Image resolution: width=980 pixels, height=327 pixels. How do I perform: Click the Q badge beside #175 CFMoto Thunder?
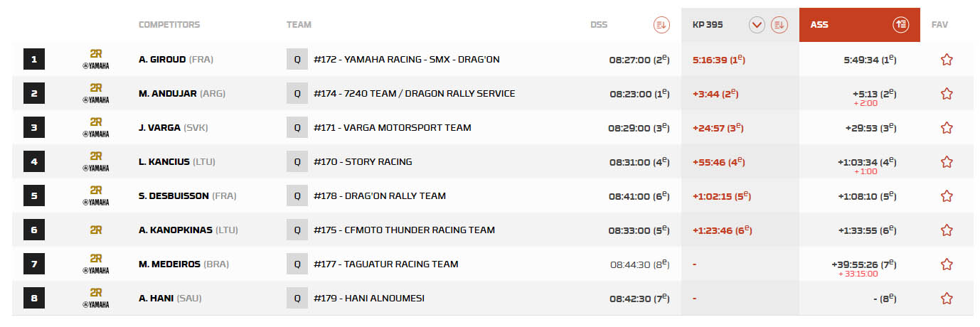click(x=297, y=230)
